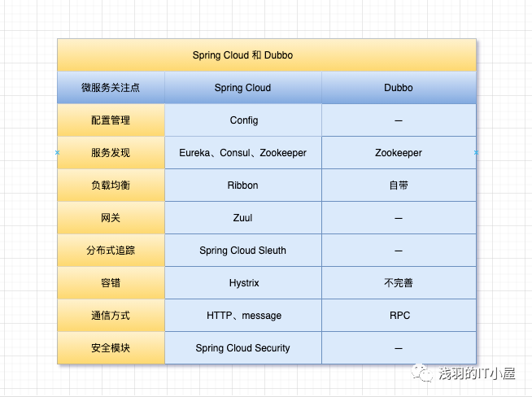Select the '网关' row label
This screenshot has height=397, width=532.
click(x=111, y=218)
